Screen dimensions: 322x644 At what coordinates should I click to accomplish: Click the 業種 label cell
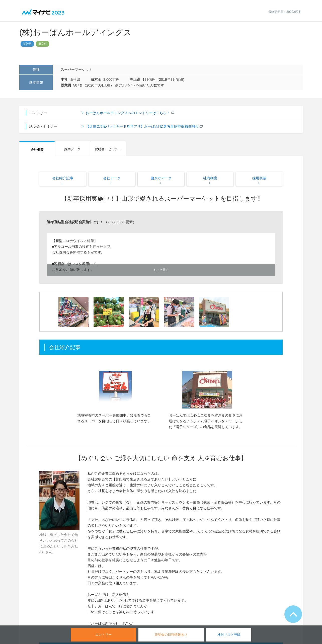36,69
